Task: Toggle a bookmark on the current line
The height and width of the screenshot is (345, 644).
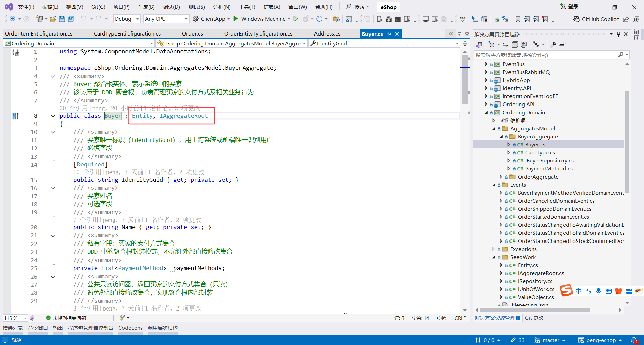Action: point(518,19)
